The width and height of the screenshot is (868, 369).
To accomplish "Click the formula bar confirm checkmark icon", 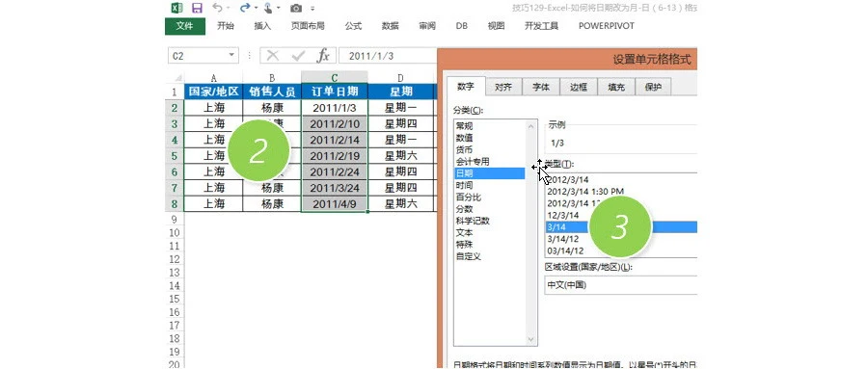I will pyautogui.click(x=298, y=55).
